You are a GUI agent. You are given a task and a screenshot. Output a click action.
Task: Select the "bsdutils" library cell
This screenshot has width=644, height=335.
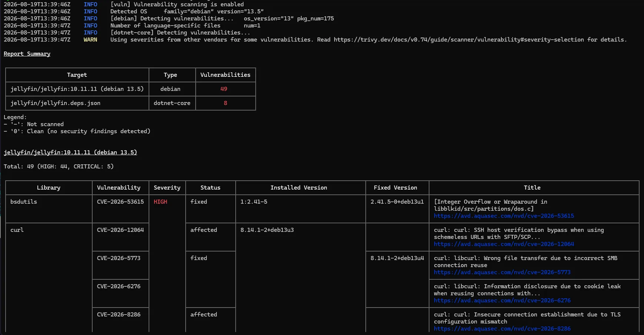click(x=24, y=202)
